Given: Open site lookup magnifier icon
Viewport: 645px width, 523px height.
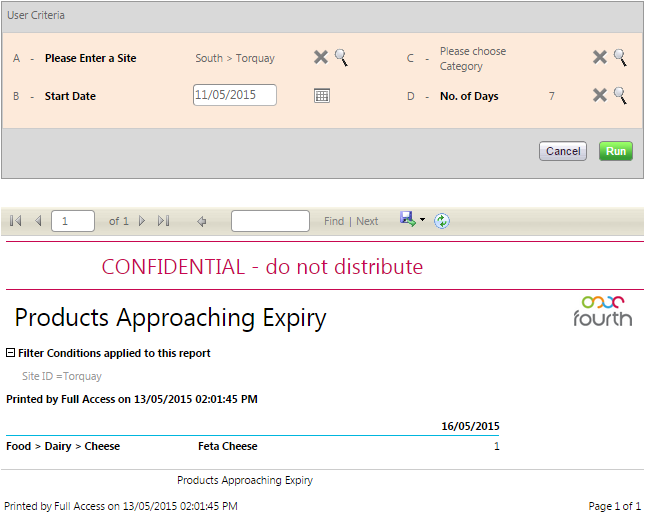Looking at the screenshot, I should 341,58.
